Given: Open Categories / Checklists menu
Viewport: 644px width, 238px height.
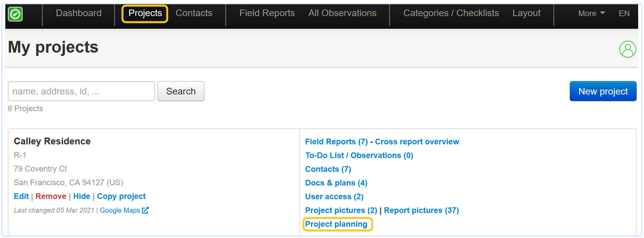Looking at the screenshot, I should pyautogui.click(x=451, y=13).
